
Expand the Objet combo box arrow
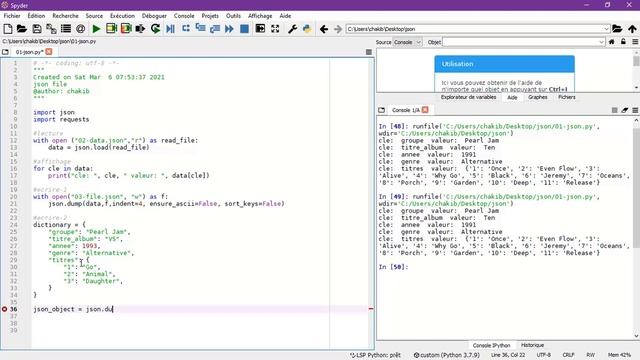click(x=601, y=42)
